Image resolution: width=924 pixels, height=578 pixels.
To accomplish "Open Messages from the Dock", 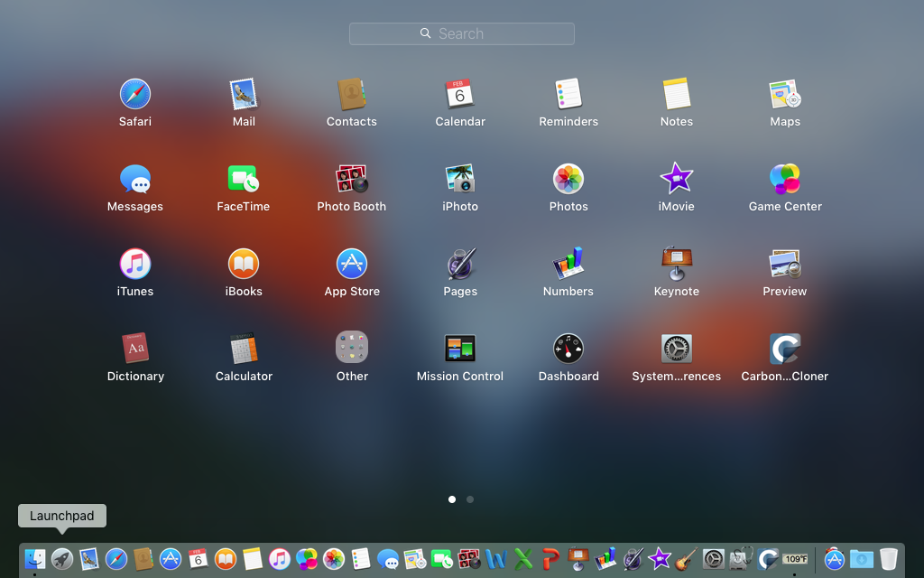I will [388, 559].
